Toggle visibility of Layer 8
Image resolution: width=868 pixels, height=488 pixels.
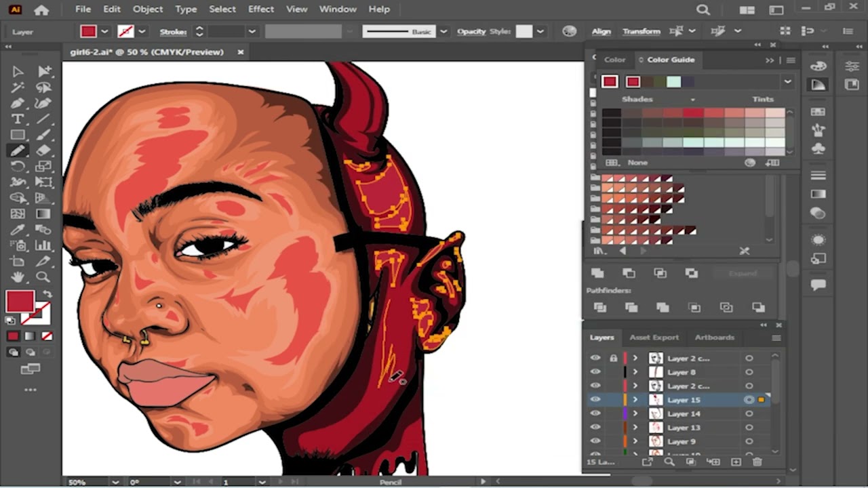click(595, 372)
